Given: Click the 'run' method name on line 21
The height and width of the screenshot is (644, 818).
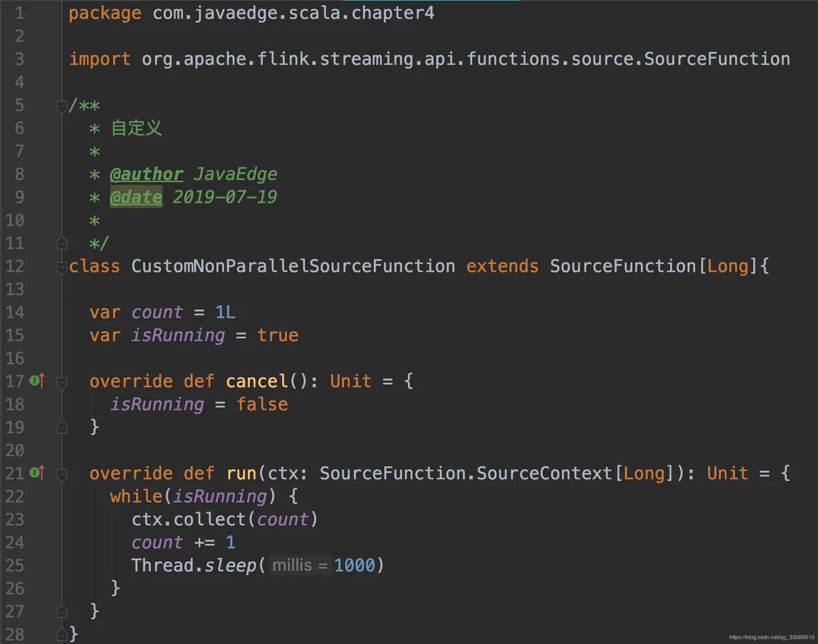Looking at the screenshot, I should (241, 473).
